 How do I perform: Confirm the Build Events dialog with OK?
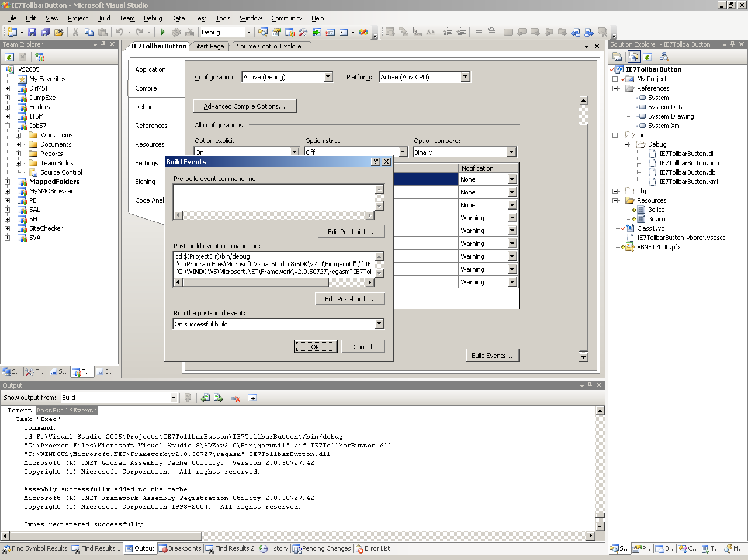[316, 347]
